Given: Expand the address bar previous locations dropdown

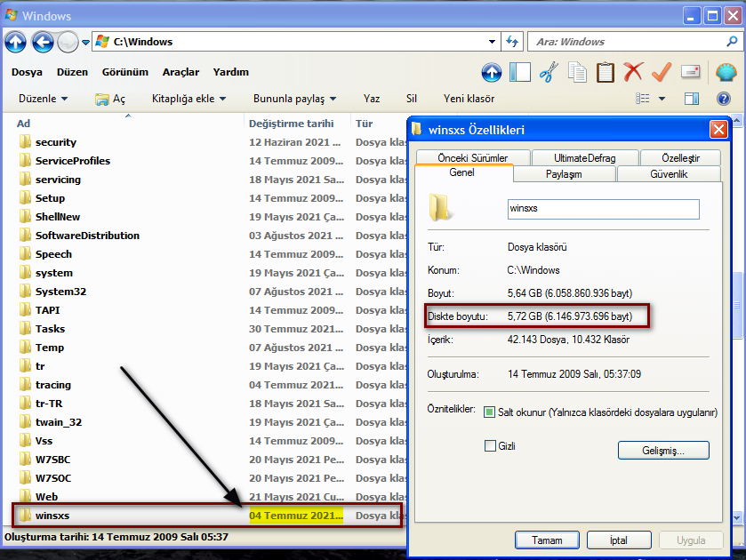Looking at the screenshot, I should coord(493,42).
